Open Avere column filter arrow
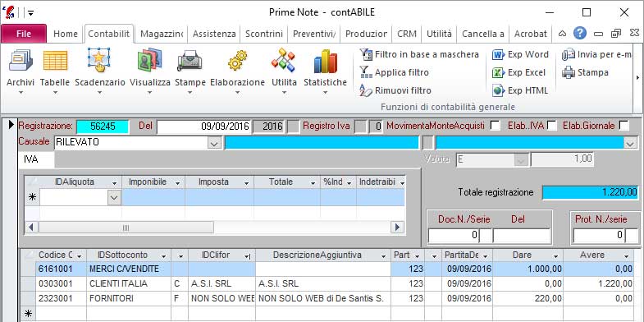The width and height of the screenshot is (644, 322). (x=626, y=256)
